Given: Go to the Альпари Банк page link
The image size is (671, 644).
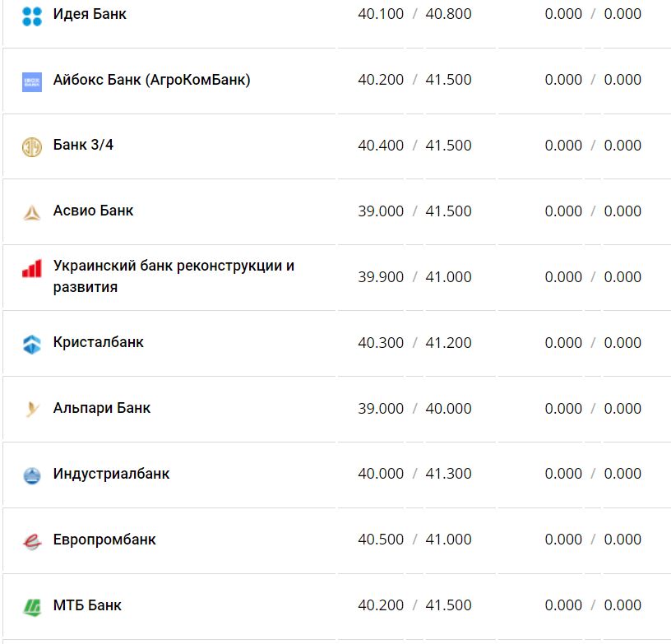Looking at the screenshot, I should tap(102, 408).
